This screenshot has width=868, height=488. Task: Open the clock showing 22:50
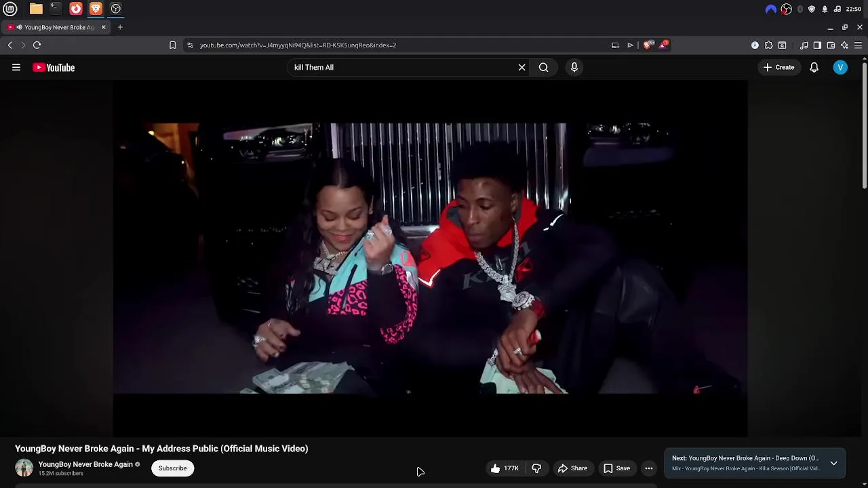point(854,9)
